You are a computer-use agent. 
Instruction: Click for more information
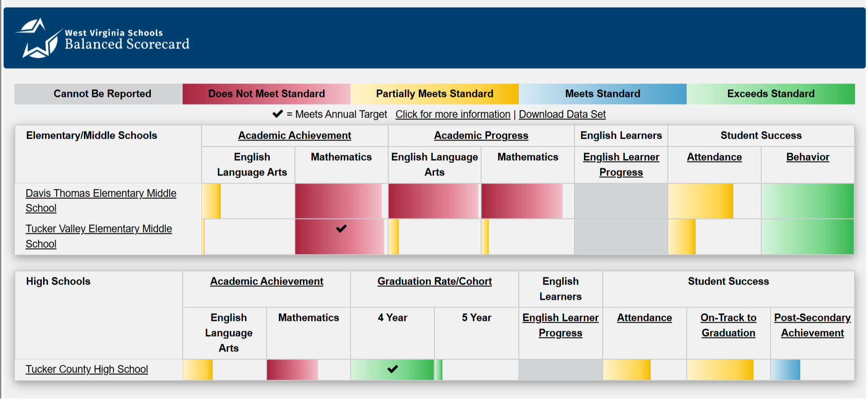point(452,114)
